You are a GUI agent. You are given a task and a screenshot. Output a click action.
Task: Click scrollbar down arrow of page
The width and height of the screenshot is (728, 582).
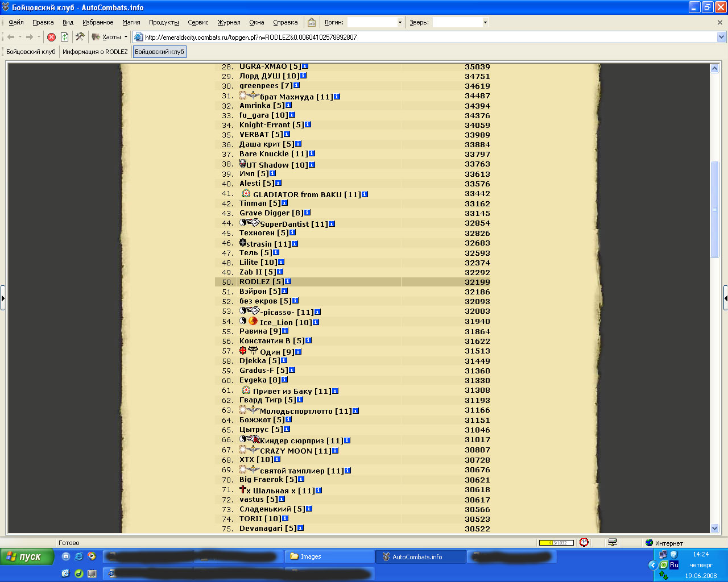tap(715, 528)
